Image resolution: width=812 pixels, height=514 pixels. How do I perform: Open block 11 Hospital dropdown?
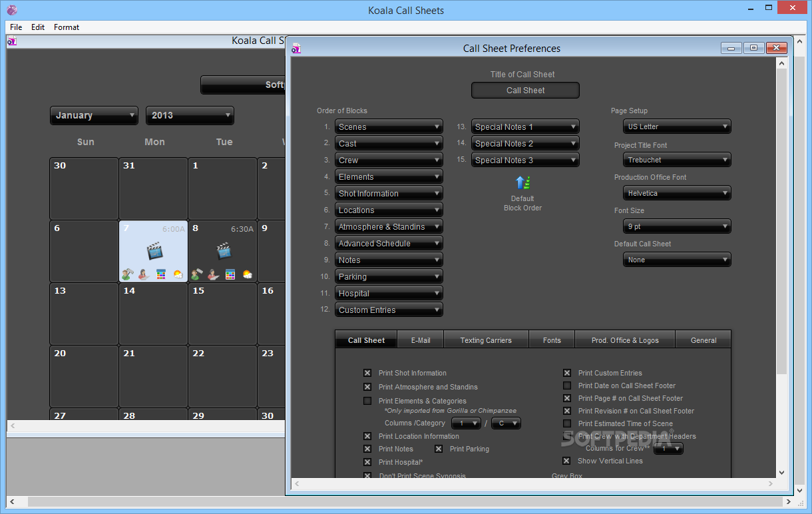coord(389,293)
